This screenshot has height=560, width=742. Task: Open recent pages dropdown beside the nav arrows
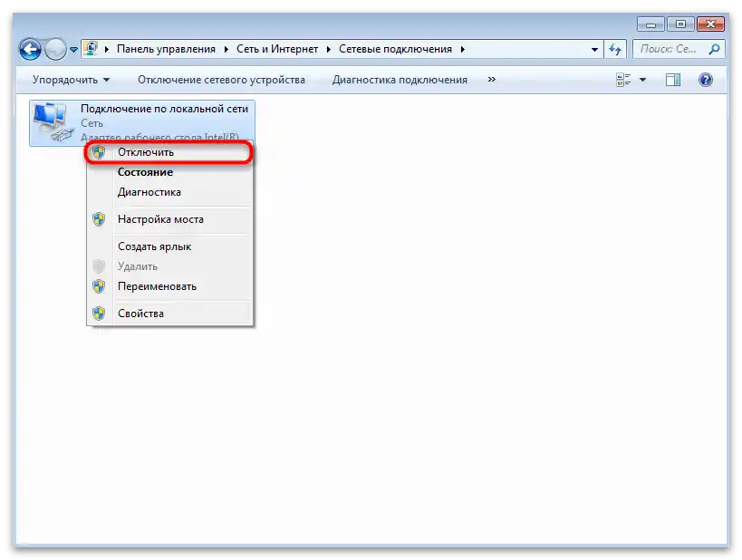(73, 49)
